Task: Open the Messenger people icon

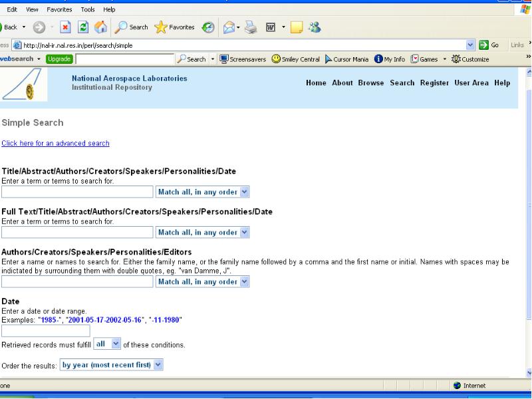Action: point(315,27)
